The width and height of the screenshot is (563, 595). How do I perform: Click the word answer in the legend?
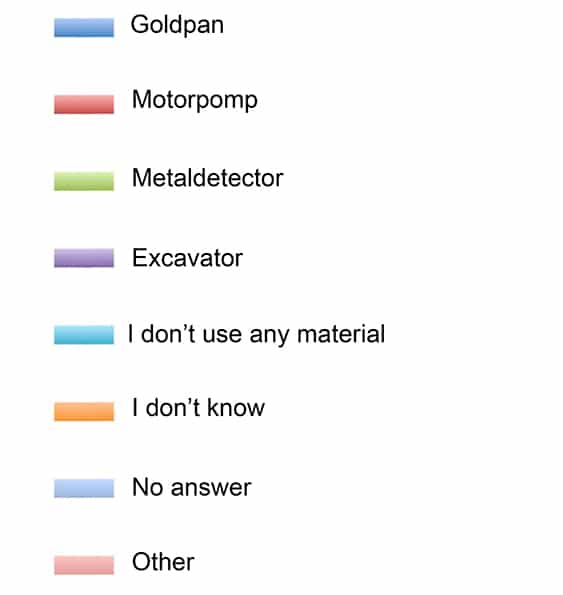click(211, 489)
